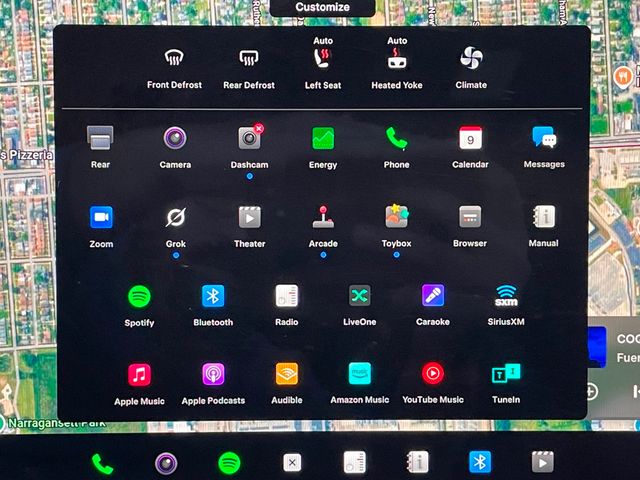Open the Zoom app

pyautogui.click(x=101, y=218)
